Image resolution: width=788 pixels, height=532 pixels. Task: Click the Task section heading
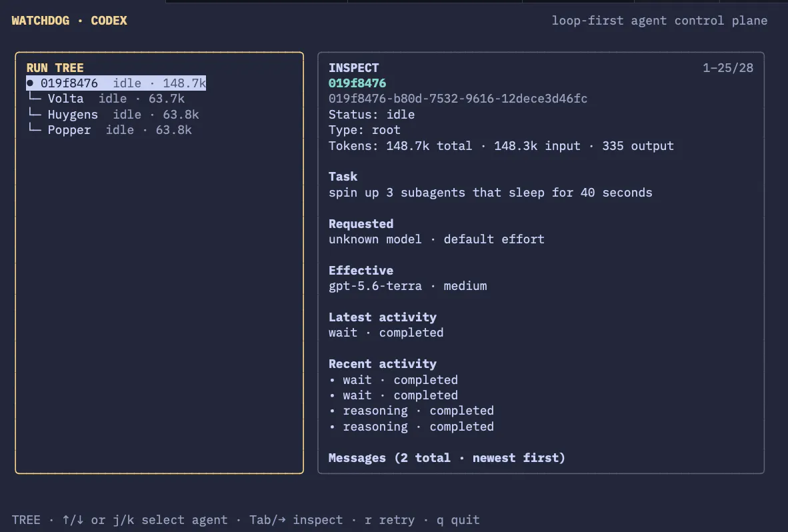tap(343, 177)
